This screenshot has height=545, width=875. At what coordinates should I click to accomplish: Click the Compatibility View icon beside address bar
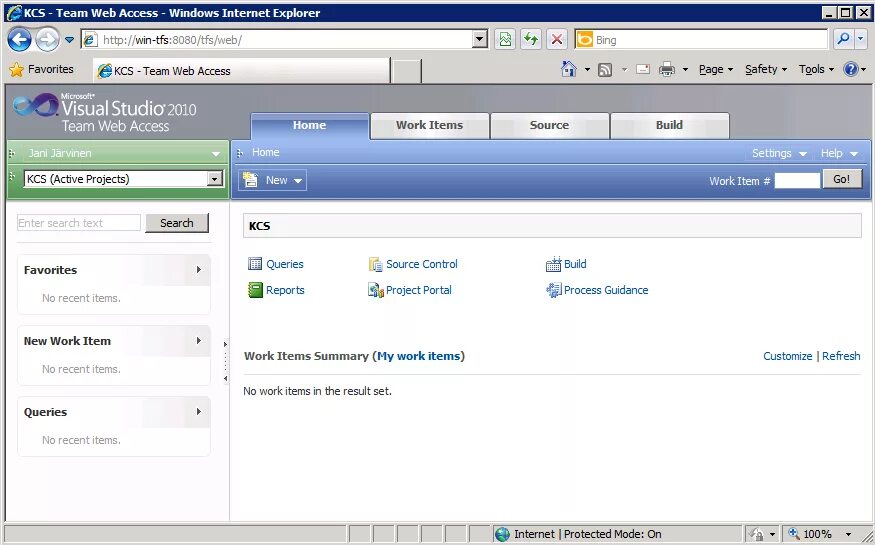[x=505, y=40]
